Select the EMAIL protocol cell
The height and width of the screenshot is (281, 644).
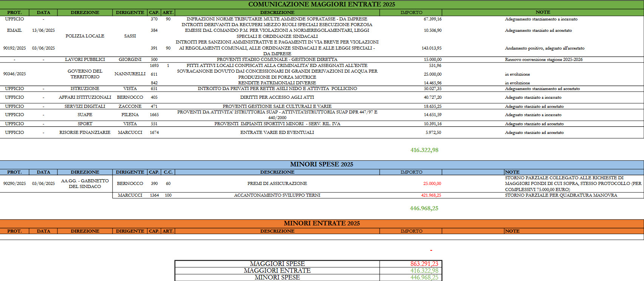pyautogui.click(x=14, y=30)
